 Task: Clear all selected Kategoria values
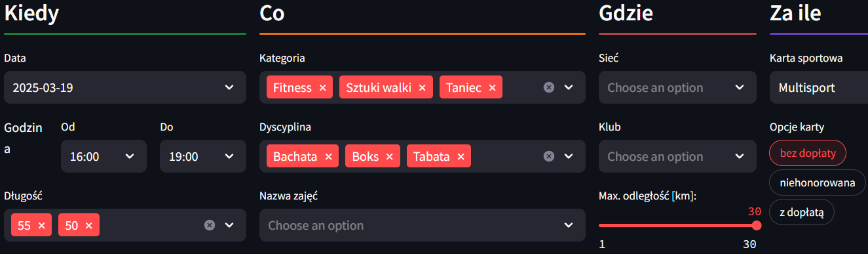coord(549,87)
